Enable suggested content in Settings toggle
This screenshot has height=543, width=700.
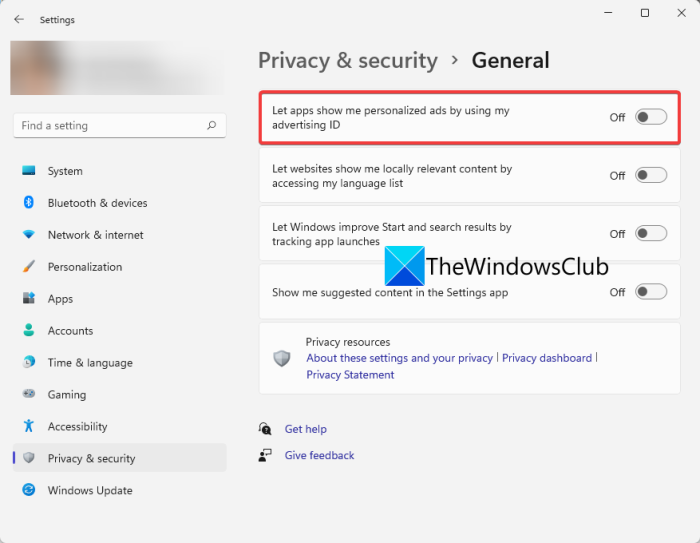651,292
